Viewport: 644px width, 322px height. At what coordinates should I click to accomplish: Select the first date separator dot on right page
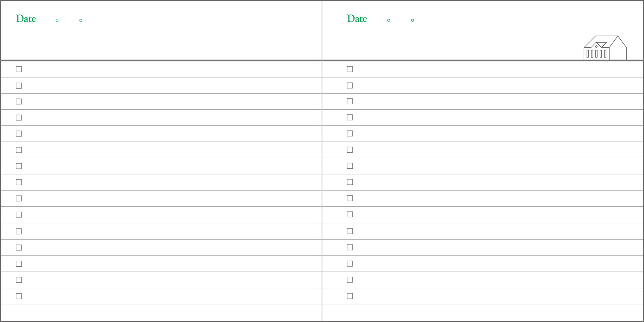(389, 20)
